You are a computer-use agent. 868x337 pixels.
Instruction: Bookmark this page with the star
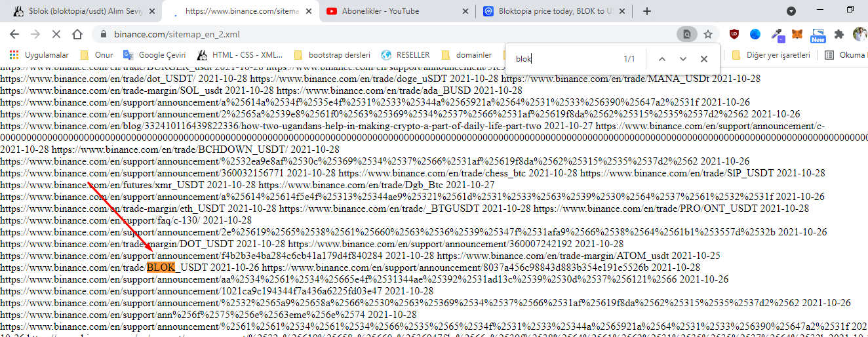(x=708, y=34)
